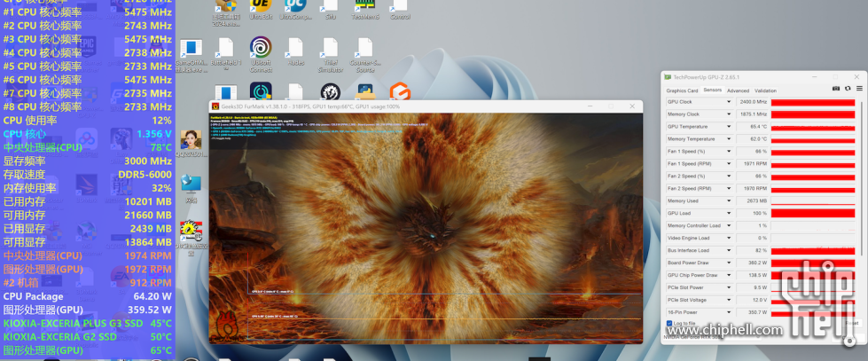The height and width of the screenshot is (361, 868).
Task: Expand the Fan 2 Speed (RPM) dropdown
Action: coord(729,188)
